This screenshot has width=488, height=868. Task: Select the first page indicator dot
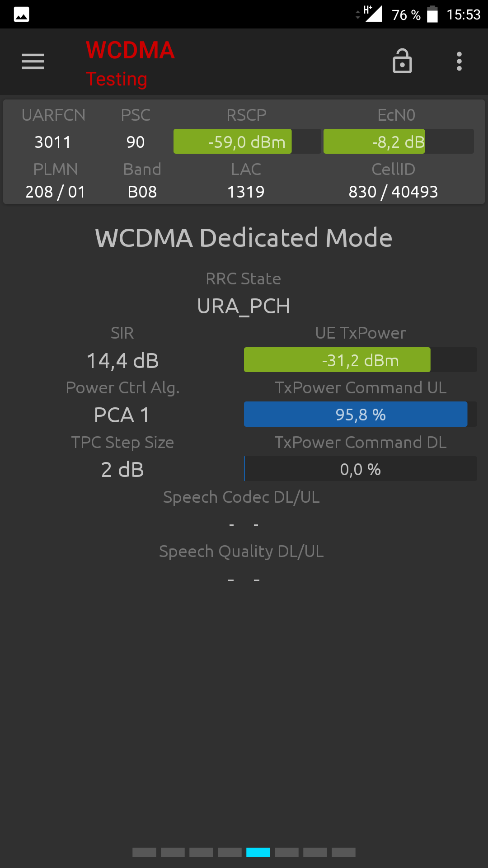pos(144,853)
